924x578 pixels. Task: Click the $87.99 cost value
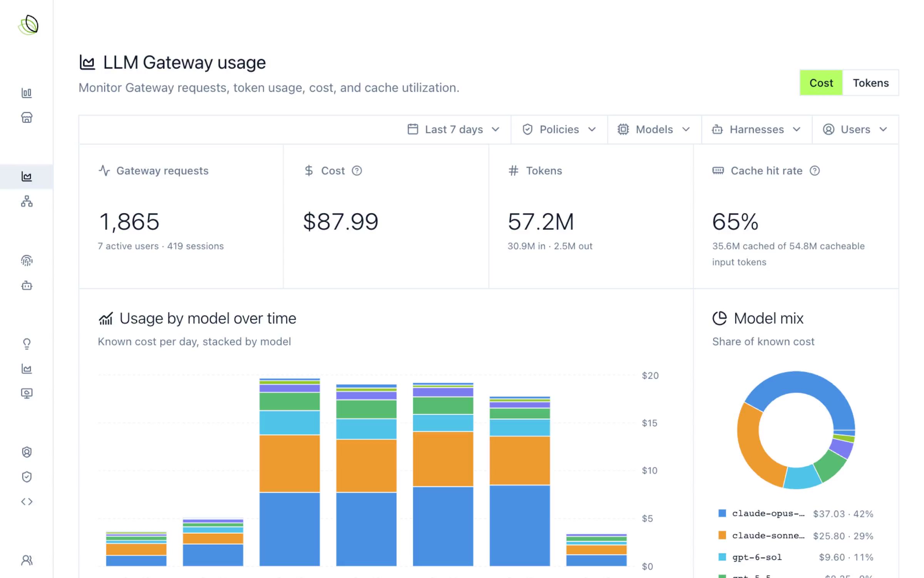pyautogui.click(x=340, y=222)
